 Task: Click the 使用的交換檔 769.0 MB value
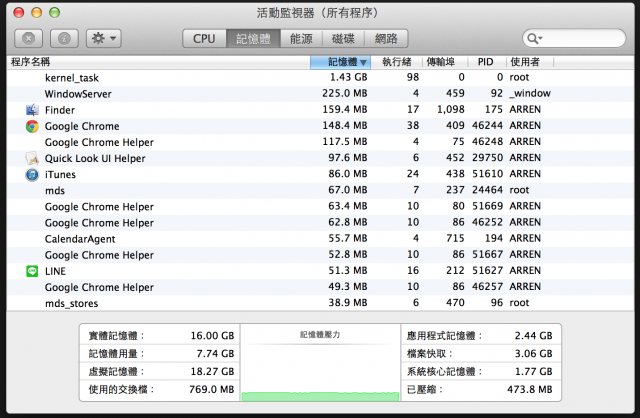coord(211,389)
